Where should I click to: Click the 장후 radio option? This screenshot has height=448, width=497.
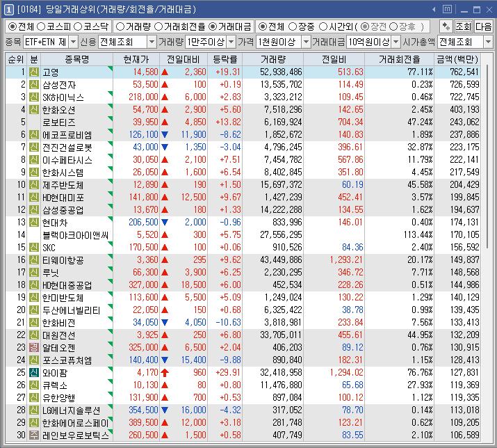pos(393,26)
